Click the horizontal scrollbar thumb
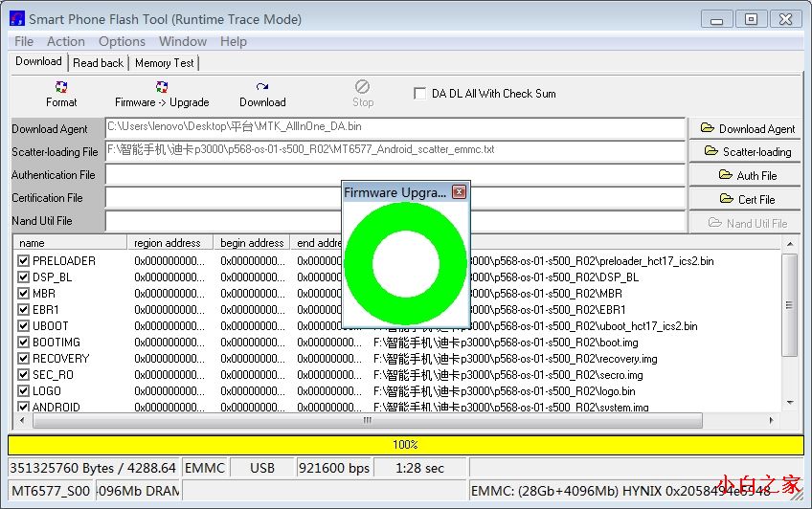Viewport: 812px width, 509px height. (x=367, y=420)
